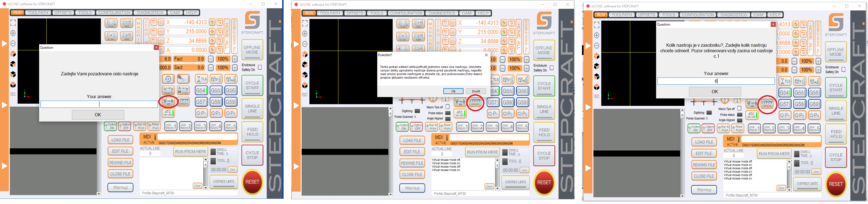This screenshot has width=868, height=204.
Task: Click zoom out magnifier in left window viewer
Action: 13,43
